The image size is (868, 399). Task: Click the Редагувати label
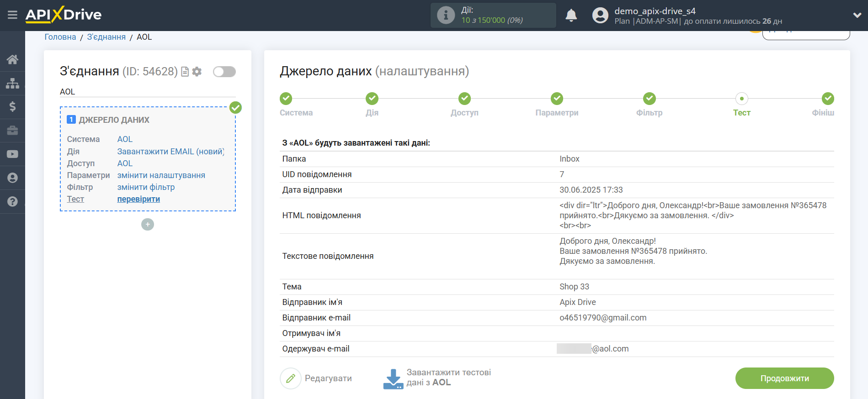click(x=328, y=378)
